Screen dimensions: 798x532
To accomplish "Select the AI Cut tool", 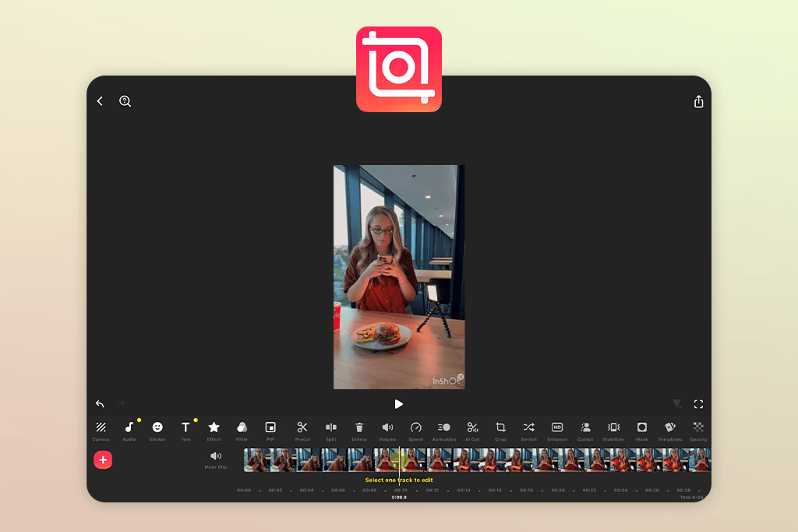I will click(x=472, y=431).
